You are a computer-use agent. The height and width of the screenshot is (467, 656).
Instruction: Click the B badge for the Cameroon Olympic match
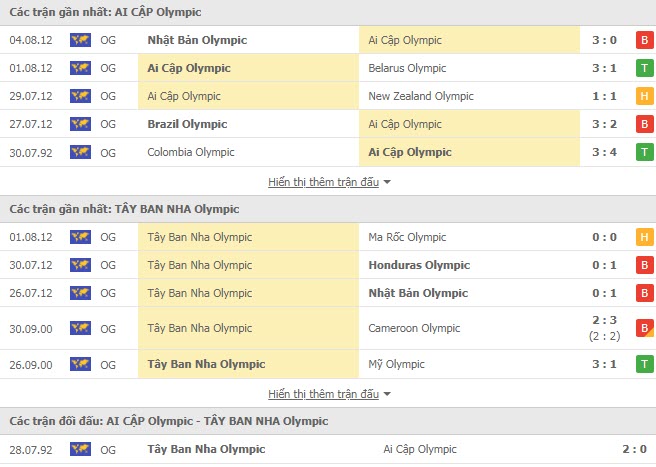pos(644,328)
